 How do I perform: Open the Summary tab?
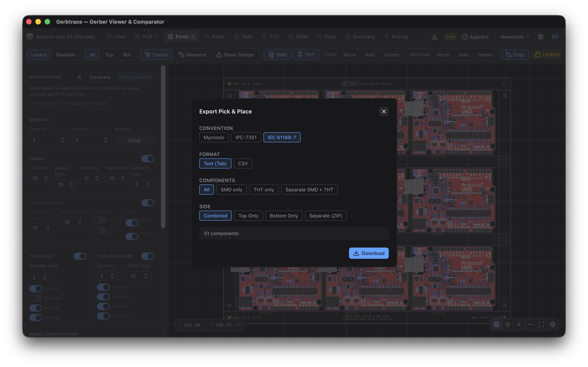(360, 37)
